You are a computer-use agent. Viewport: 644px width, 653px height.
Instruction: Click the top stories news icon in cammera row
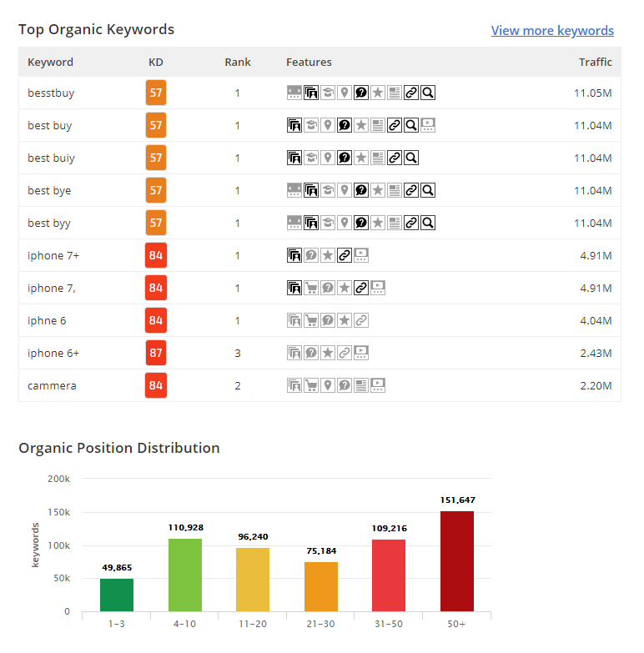click(x=361, y=386)
